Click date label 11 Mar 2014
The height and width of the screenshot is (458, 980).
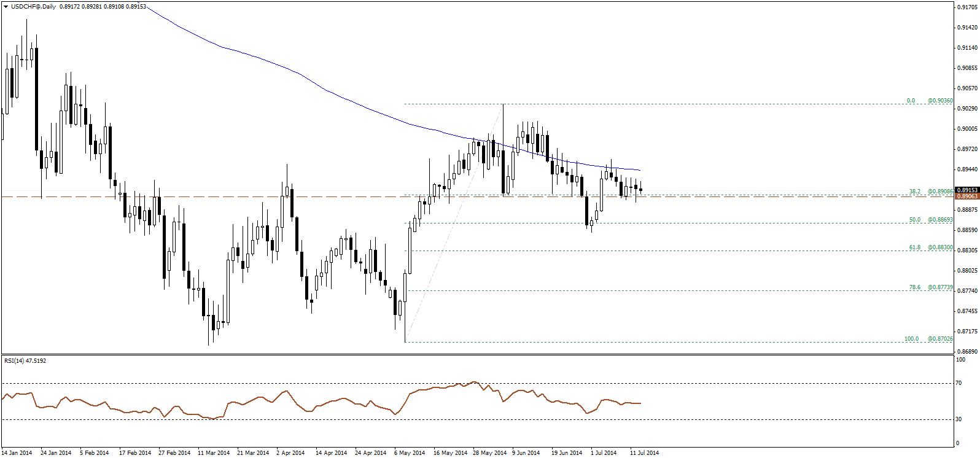(x=214, y=453)
